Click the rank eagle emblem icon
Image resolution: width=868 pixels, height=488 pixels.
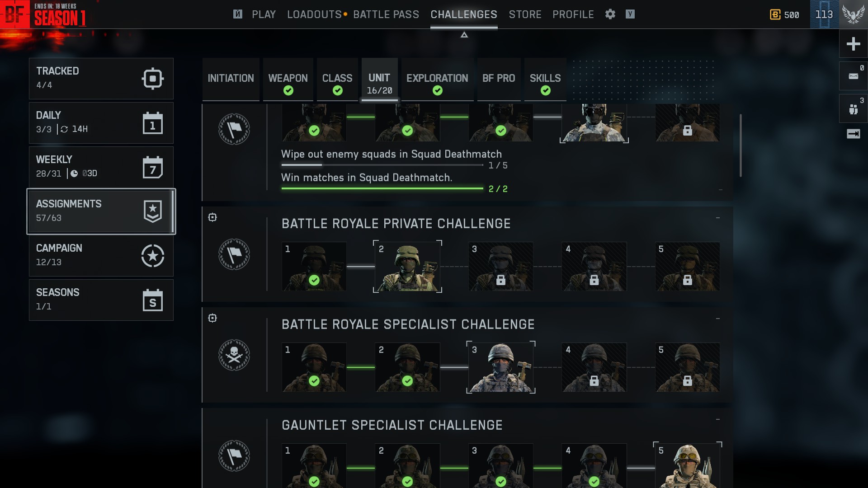point(853,14)
